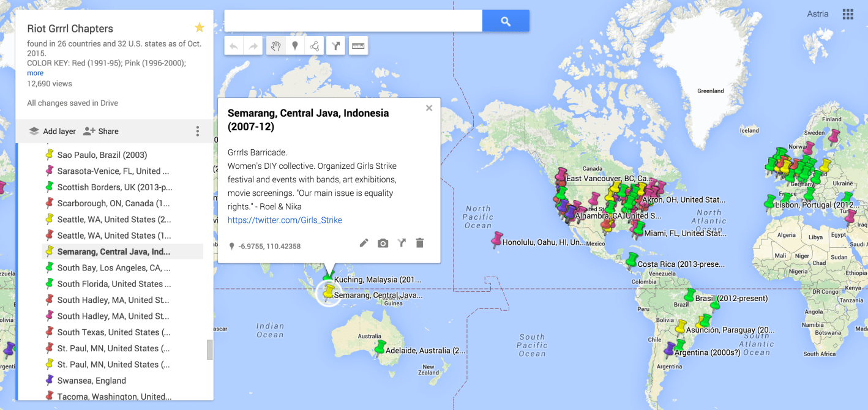Click the Undo arrow on the map toolbar
The width and height of the screenshot is (868, 410).
pos(233,45)
